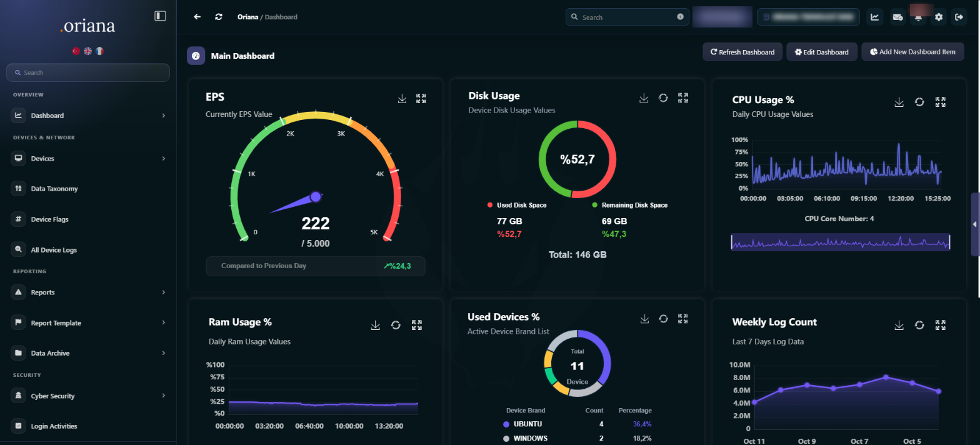Refresh the Disk Usage widget

click(x=663, y=97)
